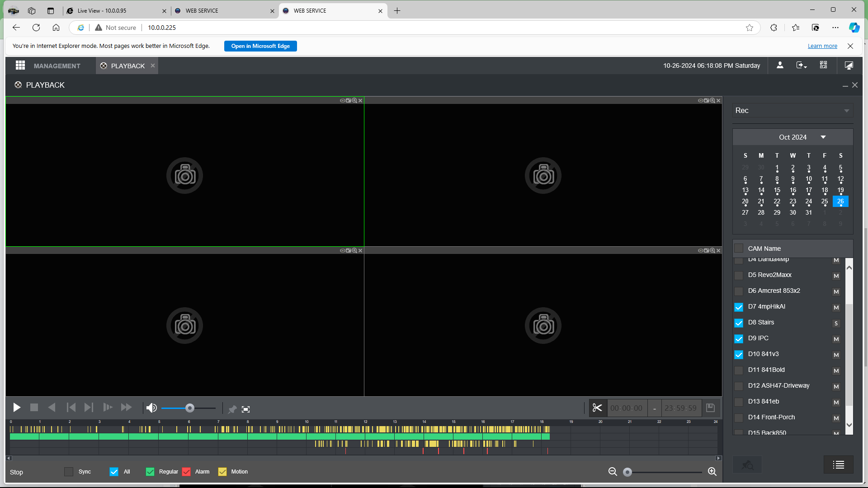Show the QR code icon
868x488 pixels.
[x=824, y=66]
